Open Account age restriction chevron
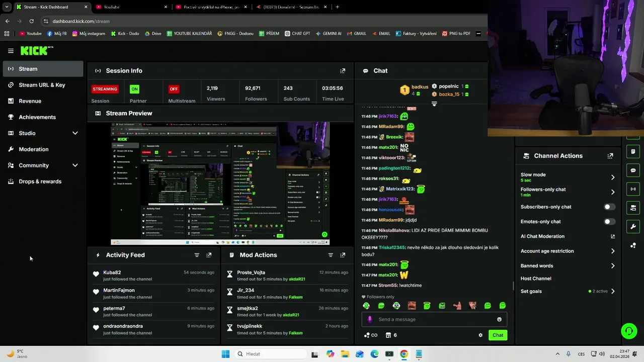This screenshot has width=644, height=362. pos(613,251)
